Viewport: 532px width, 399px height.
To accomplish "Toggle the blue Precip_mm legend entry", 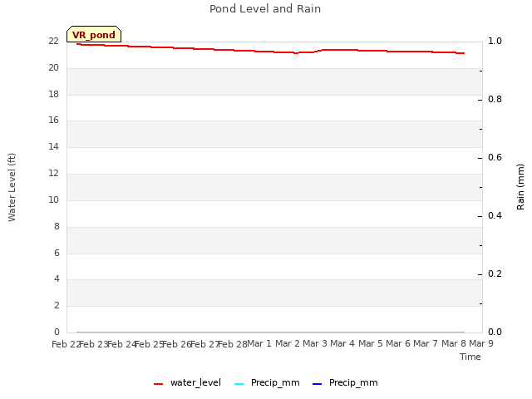I will point(345,383).
